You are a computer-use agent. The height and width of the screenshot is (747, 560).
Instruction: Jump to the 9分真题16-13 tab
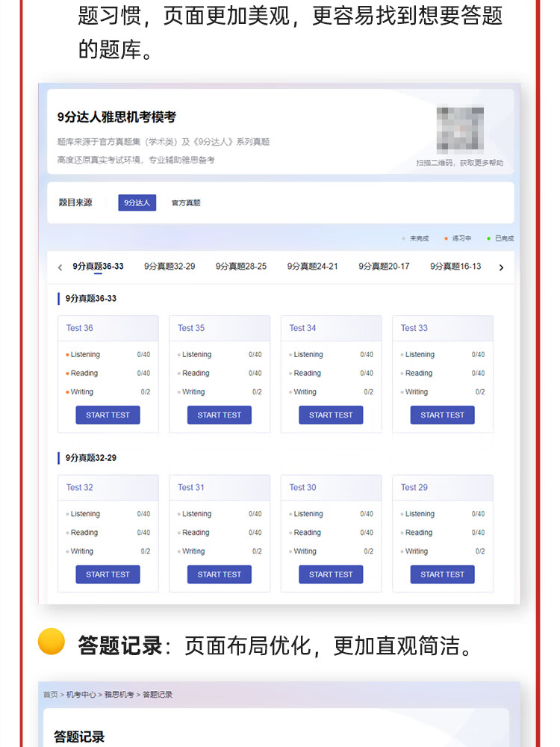tap(455, 267)
